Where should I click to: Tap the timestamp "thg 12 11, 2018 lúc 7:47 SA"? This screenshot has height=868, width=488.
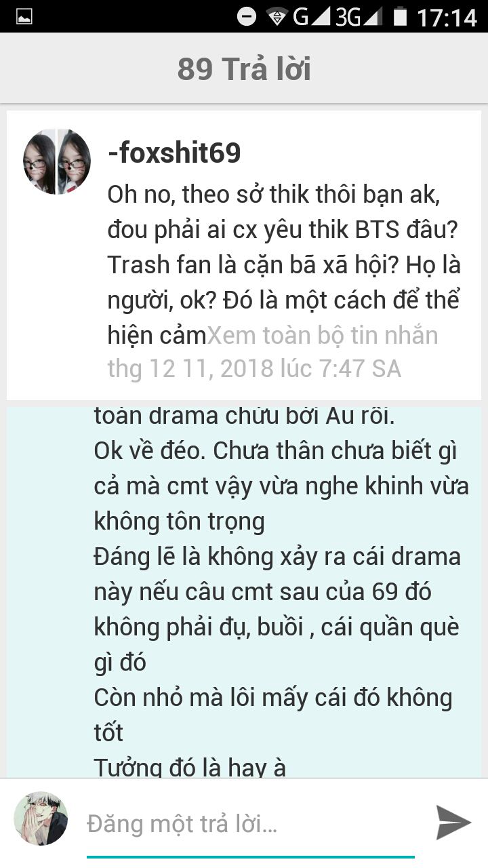254,368
